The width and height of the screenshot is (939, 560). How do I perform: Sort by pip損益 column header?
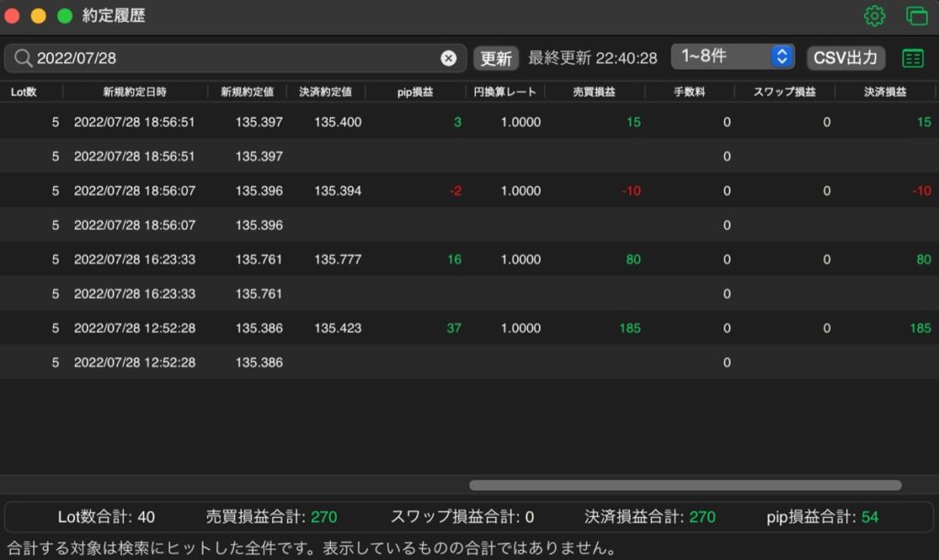414,92
